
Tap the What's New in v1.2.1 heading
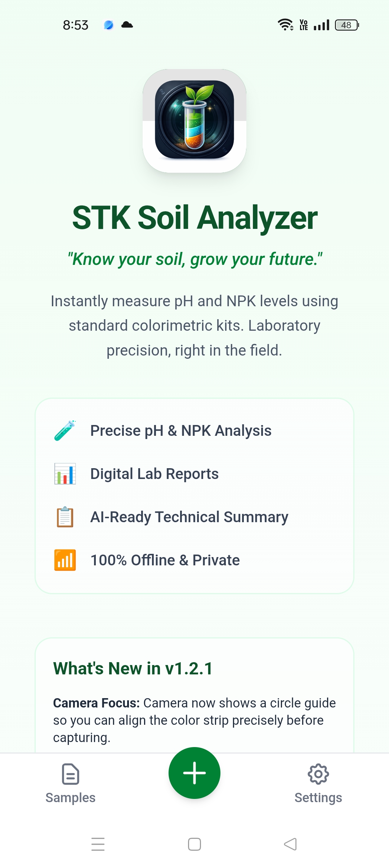click(x=133, y=668)
